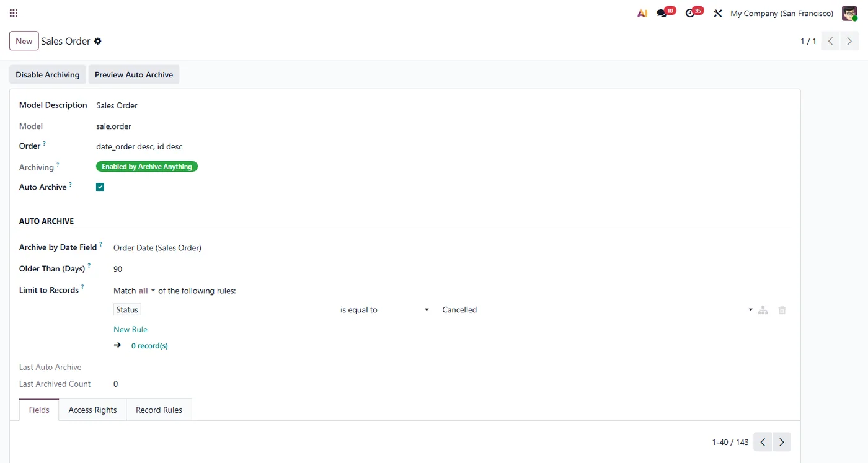This screenshot has height=463, width=868.
Task: Click the add branch icon on Status rule
Action: click(763, 310)
